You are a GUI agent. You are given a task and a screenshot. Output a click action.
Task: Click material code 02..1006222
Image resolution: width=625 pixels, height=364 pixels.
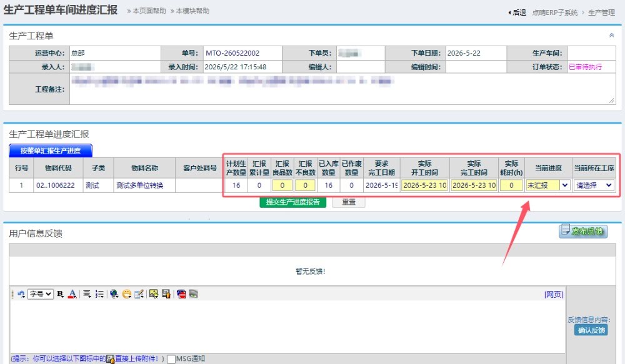(x=56, y=185)
